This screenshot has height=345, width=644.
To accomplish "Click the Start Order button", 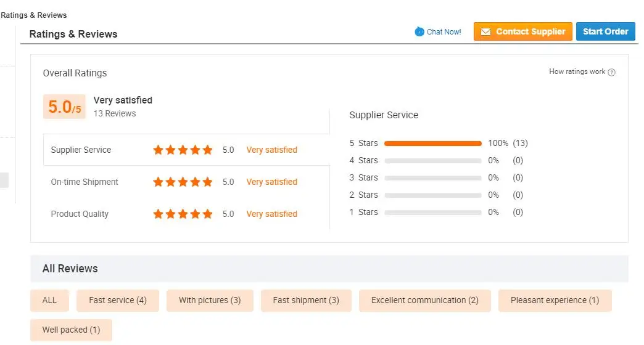I will (605, 31).
